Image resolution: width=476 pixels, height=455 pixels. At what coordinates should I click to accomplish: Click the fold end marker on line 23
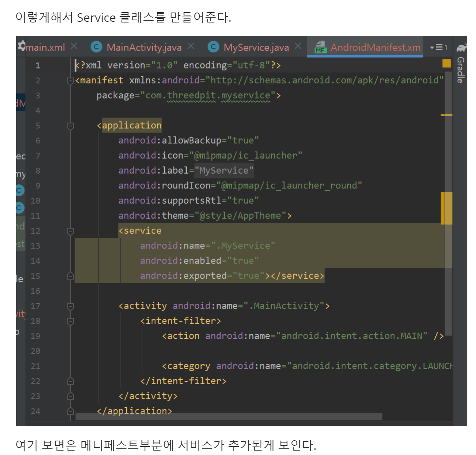(70, 396)
